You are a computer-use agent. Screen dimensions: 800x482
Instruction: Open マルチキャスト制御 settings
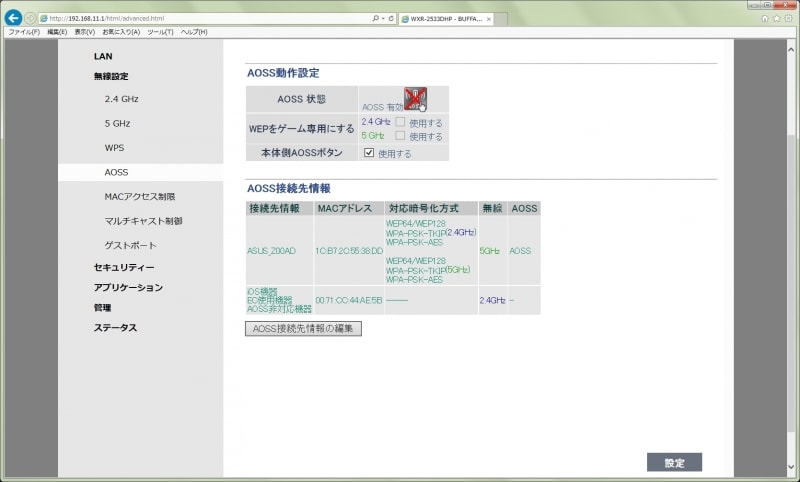pyautogui.click(x=143, y=221)
